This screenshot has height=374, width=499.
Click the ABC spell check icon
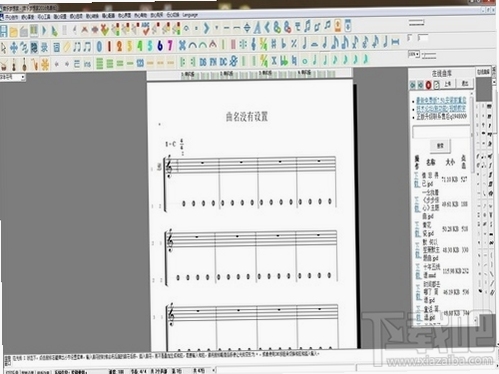[x=146, y=29]
